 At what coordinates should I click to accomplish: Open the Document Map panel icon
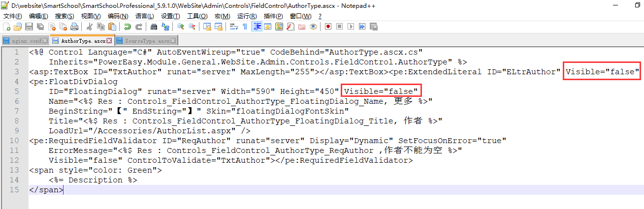click(x=279, y=27)
